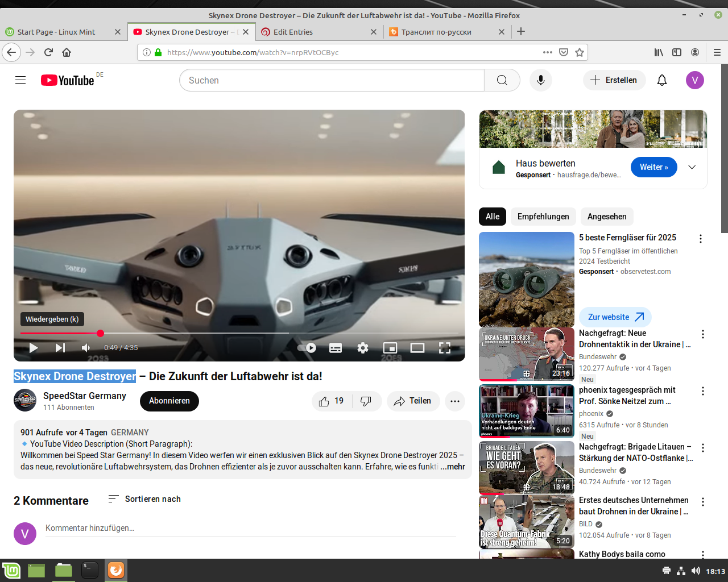
Task: Skip to the next video
Action: coord(60,348)
